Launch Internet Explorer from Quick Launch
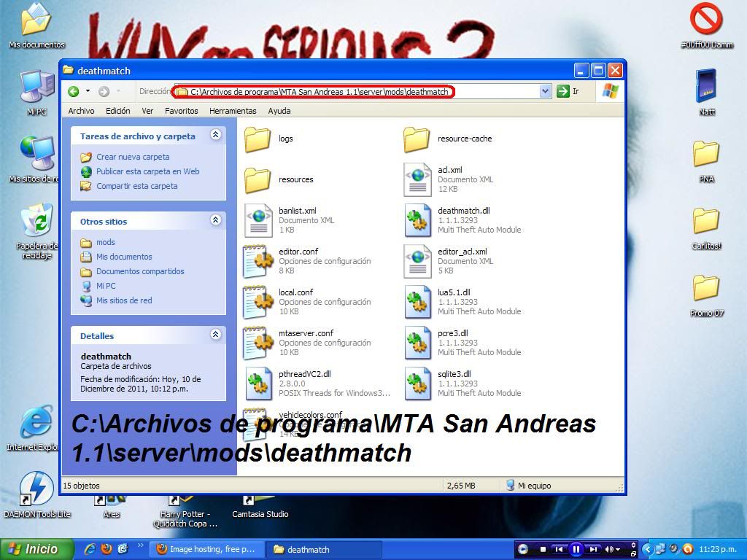Image resolution: width=747 pixels, height=560 pixels. 90,549
